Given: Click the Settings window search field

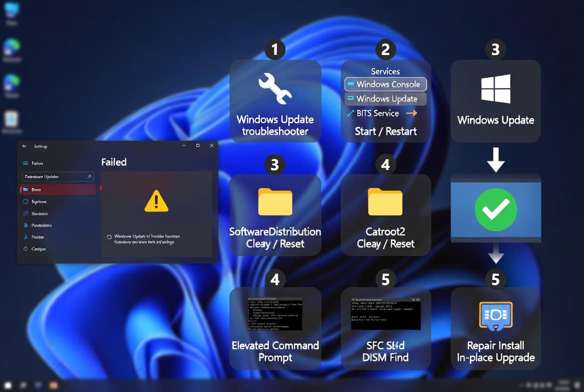Looking at the screenshot, I should tap(57, 176).
